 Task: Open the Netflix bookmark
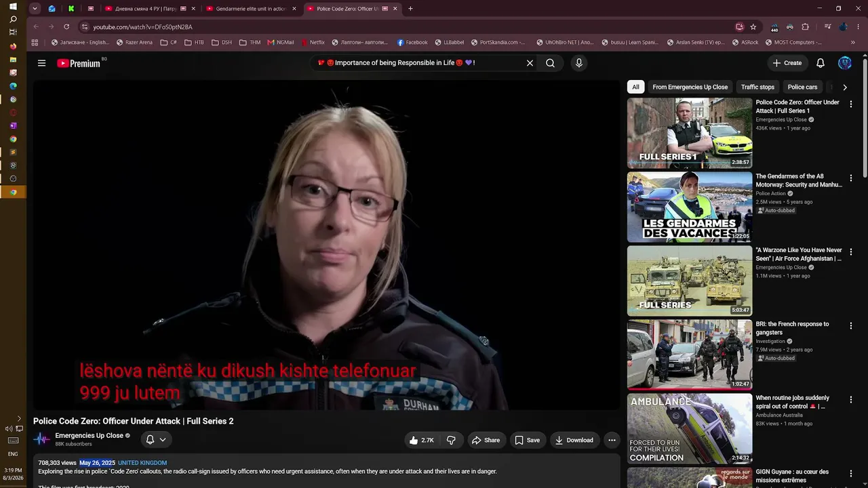tap(312, 42)
